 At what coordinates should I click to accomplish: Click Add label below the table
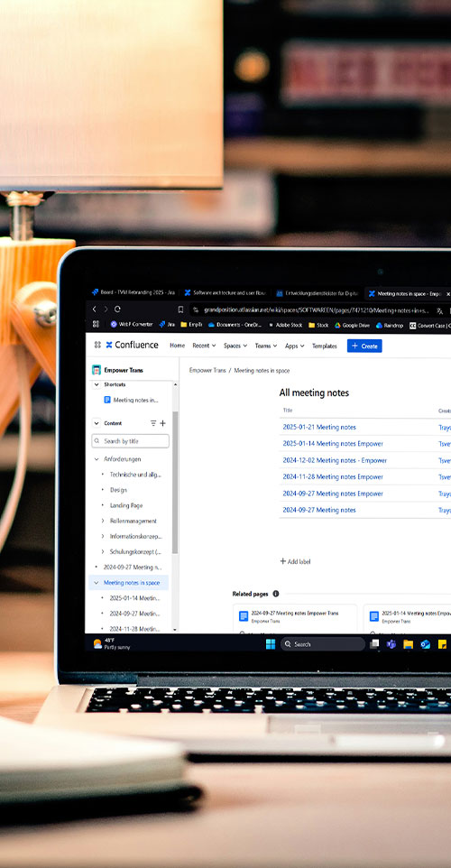tap(295, 561)
